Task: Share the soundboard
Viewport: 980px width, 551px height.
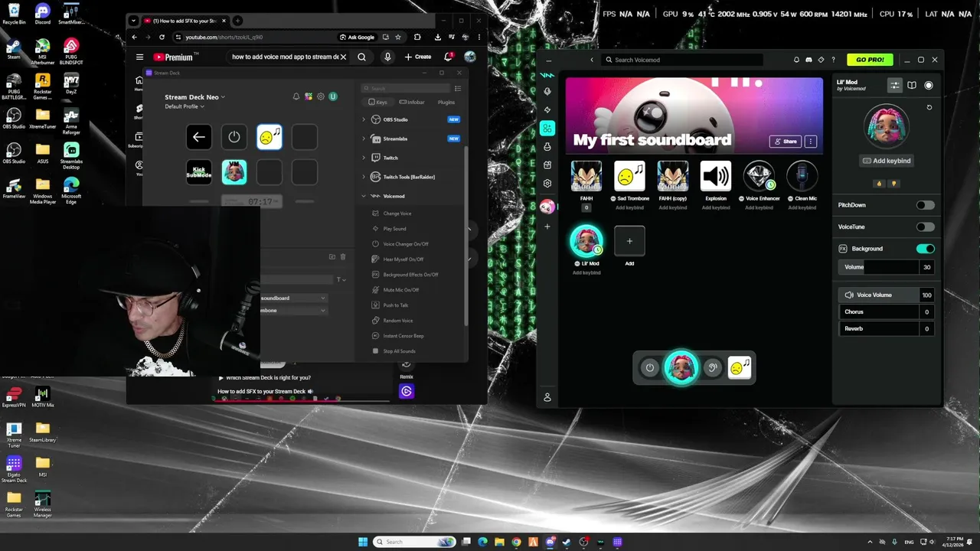Action: (x=785, y=142)
